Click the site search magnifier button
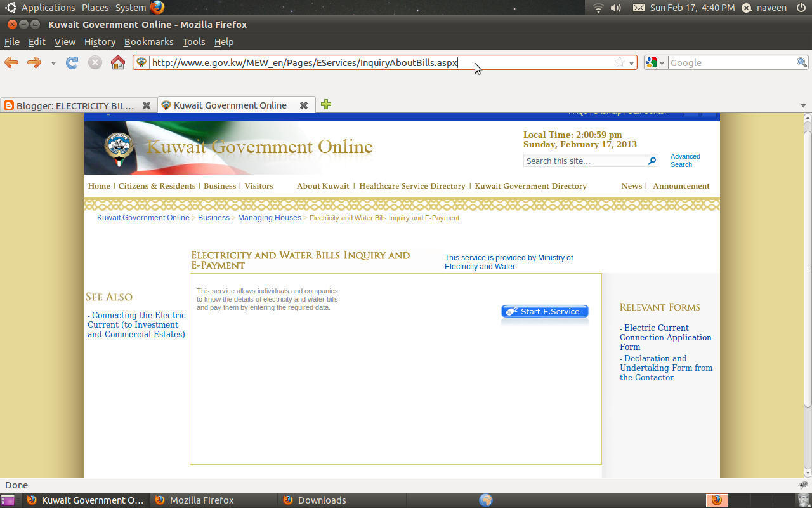The width and height of the screenshot is (812, 508). coord(651,161)
